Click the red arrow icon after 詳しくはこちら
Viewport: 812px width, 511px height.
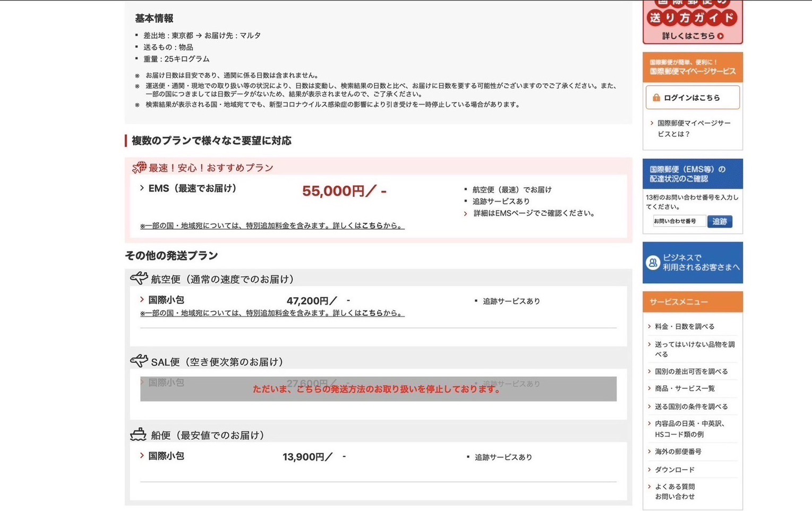tap(721, 36)
